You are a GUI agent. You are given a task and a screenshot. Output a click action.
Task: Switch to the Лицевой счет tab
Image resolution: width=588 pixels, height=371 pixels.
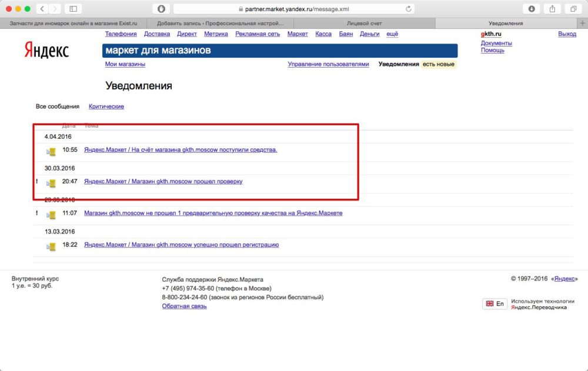pos(364,24)
